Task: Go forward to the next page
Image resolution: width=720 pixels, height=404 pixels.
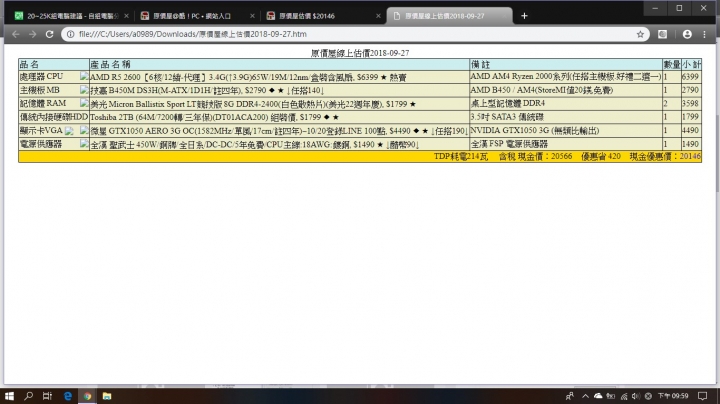Action: point(33,34)
